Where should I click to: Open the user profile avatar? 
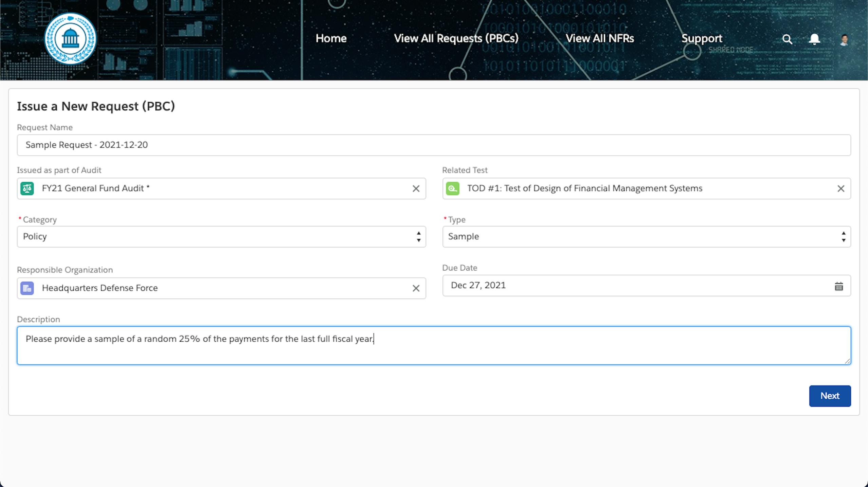point(844,40)
